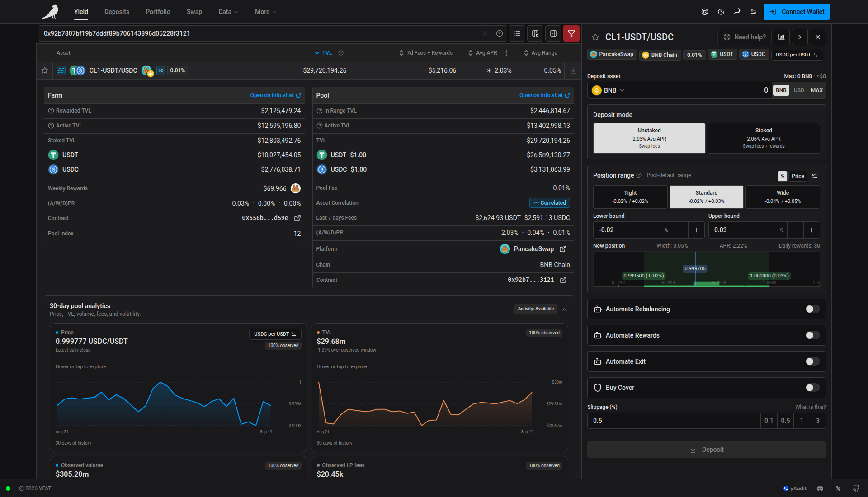Open Farm contract 0x556b external link

point(297,218)
